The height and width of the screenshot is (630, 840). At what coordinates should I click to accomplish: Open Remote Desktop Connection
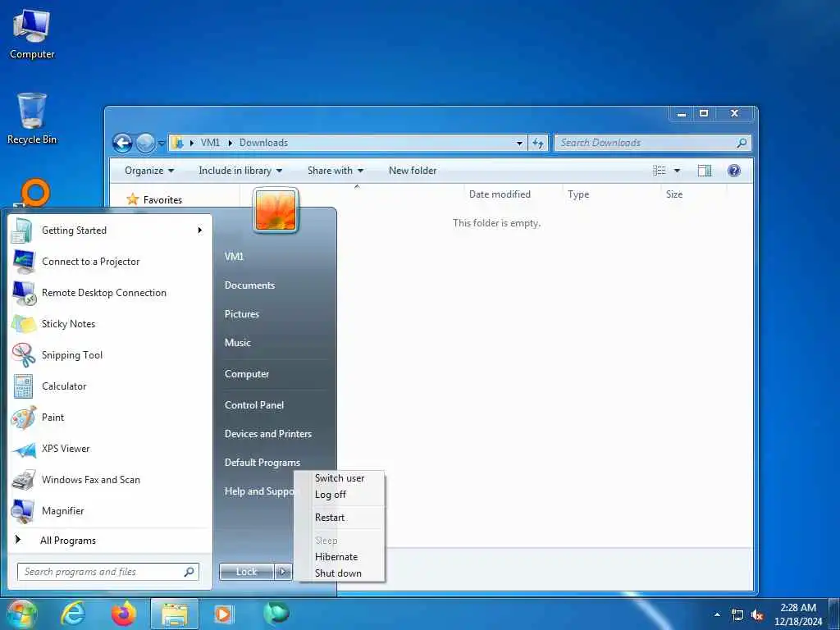pos(109,293)
